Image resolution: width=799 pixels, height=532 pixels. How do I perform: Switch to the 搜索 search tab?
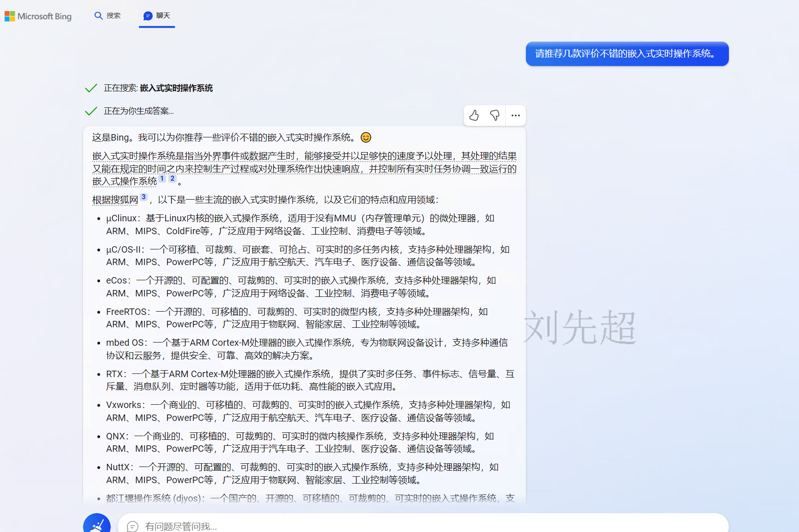[x=107, y=16]
